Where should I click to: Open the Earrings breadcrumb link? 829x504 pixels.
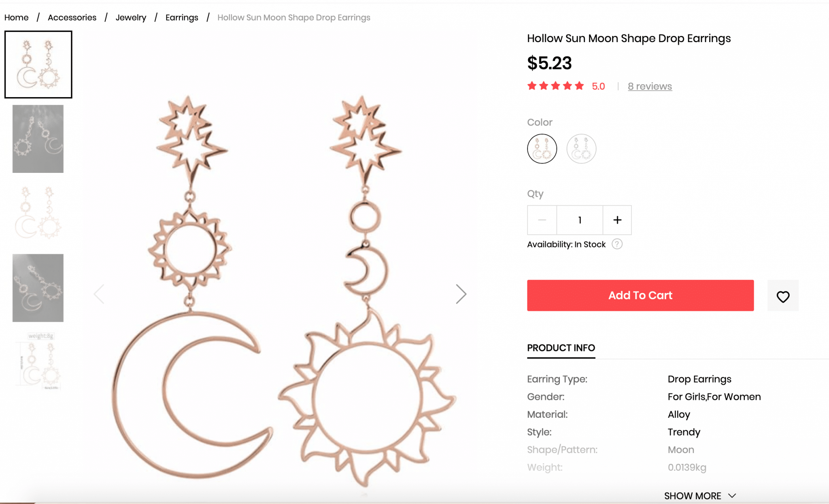(182, 17)
